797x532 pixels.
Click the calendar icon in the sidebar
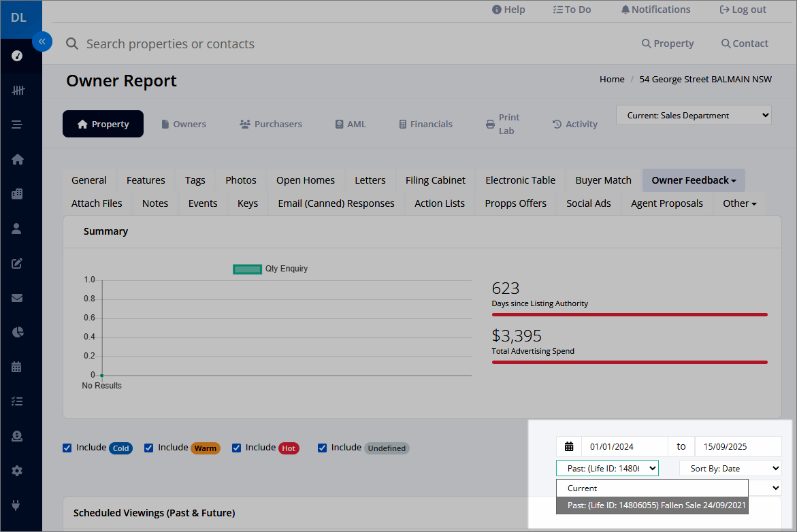(x=17, y=367)
